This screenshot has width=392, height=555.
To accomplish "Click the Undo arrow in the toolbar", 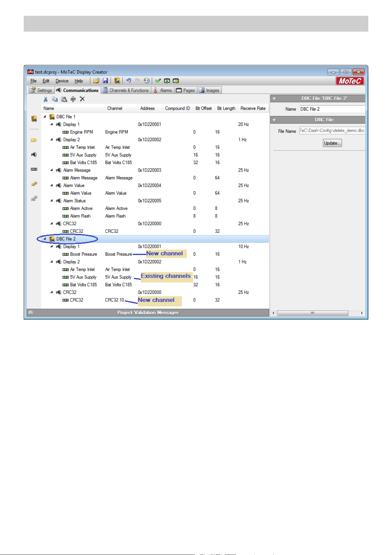I will click(x=129, y=81).
